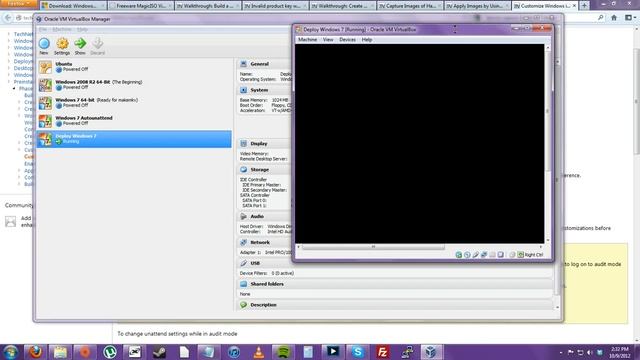Viewport: 640px width, 360px height.
Task: Click mouse integration icon in VM status bar
Action: pyautogui.click(x=512, y=255)
